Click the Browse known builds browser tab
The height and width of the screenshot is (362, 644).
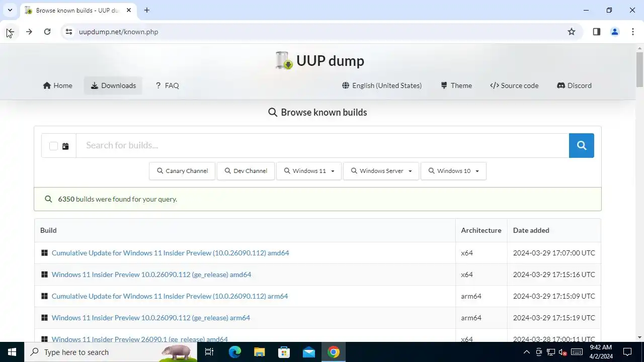point(78,10)
